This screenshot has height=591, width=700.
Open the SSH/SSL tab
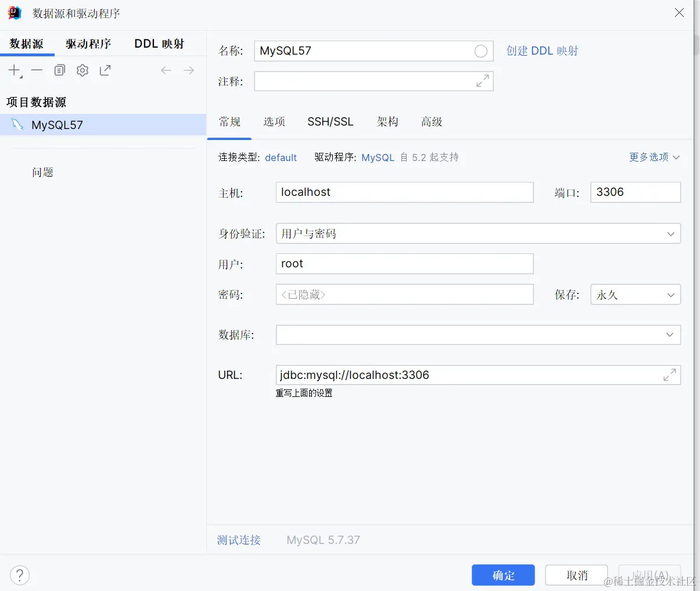coord(331,121)
